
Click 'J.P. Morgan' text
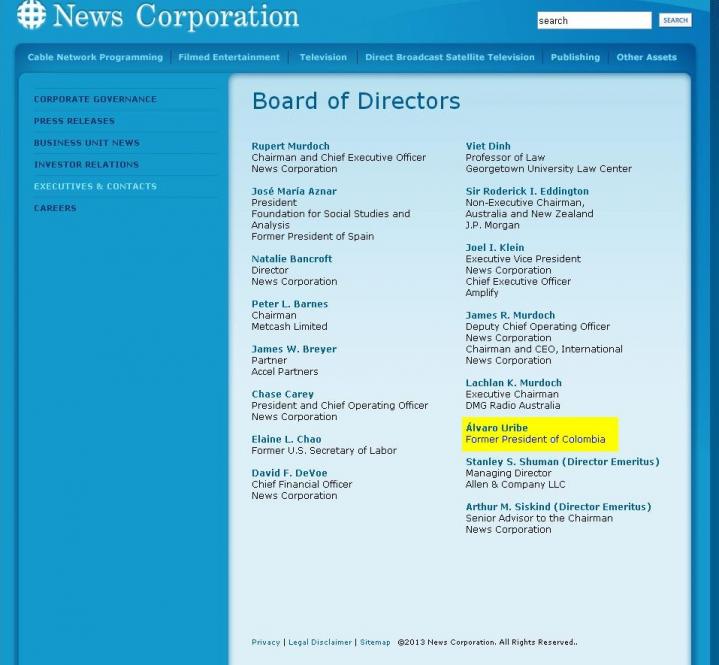pos(492,225)
